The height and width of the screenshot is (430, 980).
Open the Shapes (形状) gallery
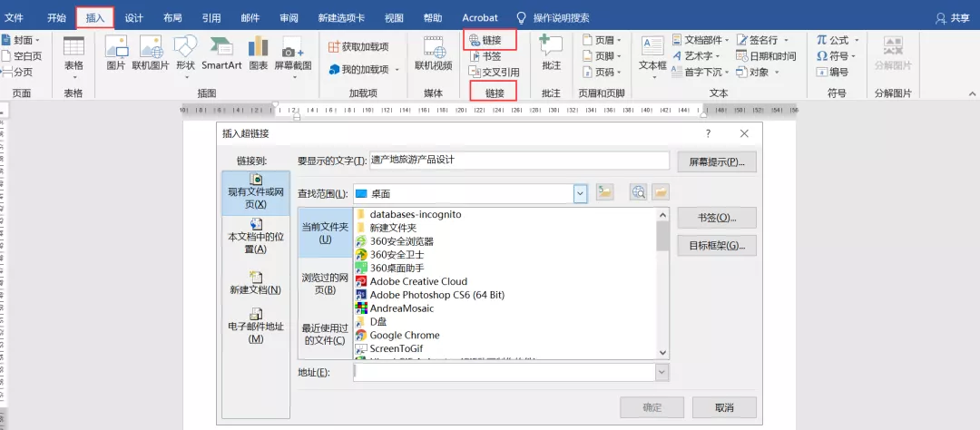(x=186, y=57)
